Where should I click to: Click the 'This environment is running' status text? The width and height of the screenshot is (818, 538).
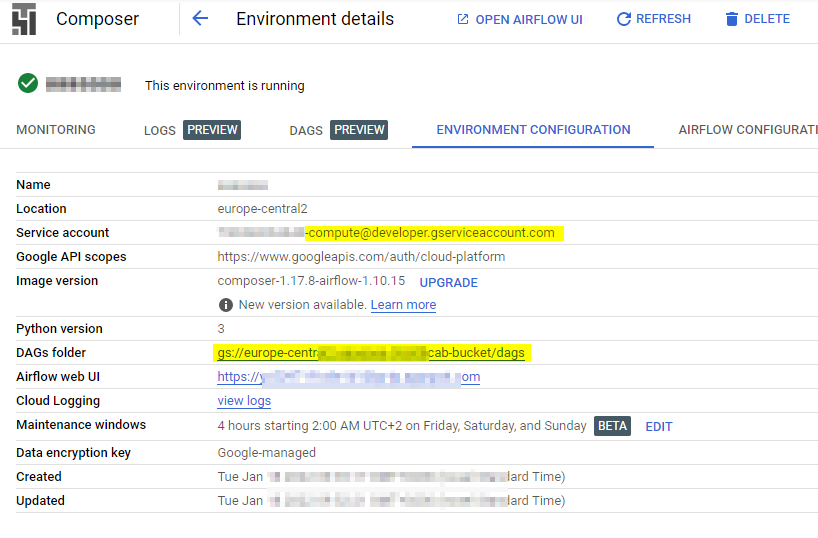tap(225, 86)
